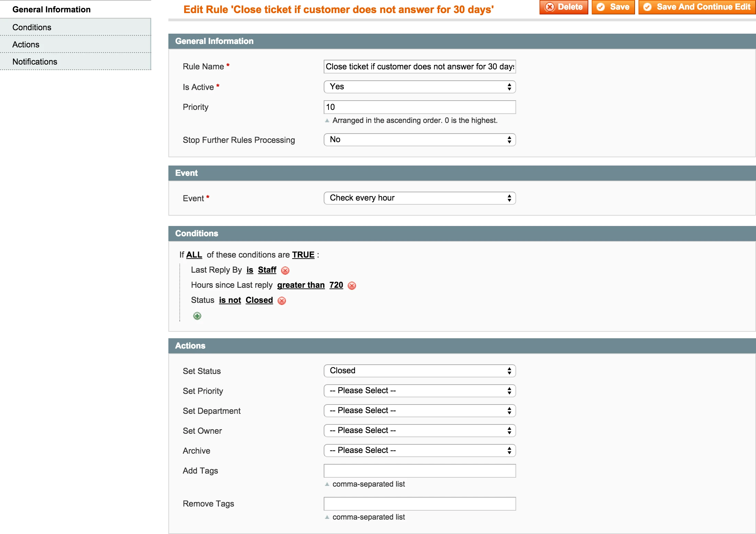Image resolution: width=756 pixels, height=534 pixels.
Task: Click the 'greater than' operator link
Action: click(x=301, y=285)
